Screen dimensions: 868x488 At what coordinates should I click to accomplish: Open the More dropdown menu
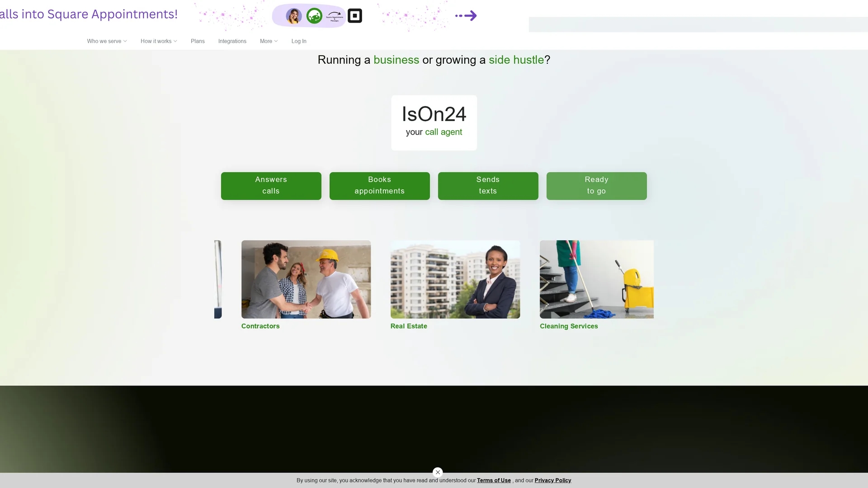(x=269, y=41)
